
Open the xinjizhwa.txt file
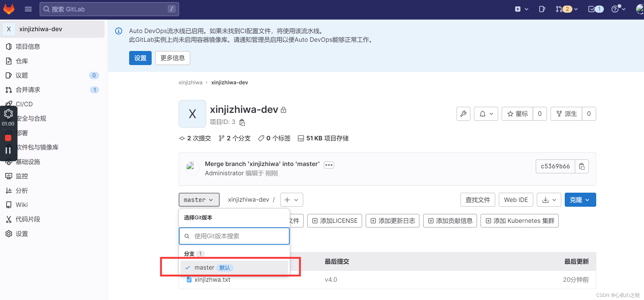[x=212, y=280]
